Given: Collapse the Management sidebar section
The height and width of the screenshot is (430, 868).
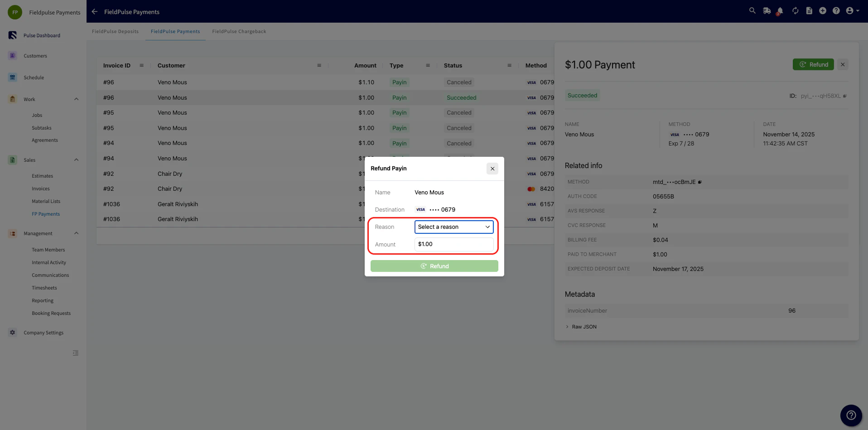Looking at the screenshot, I should pyautogui.click(x=76, y=233).
